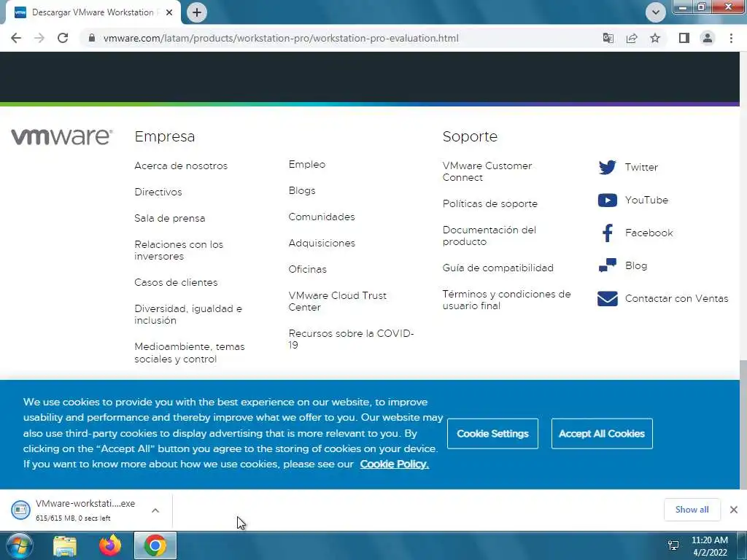Open the YouTube play icon
The width and height of the screenshot is (747, 560).
point(608,200)
